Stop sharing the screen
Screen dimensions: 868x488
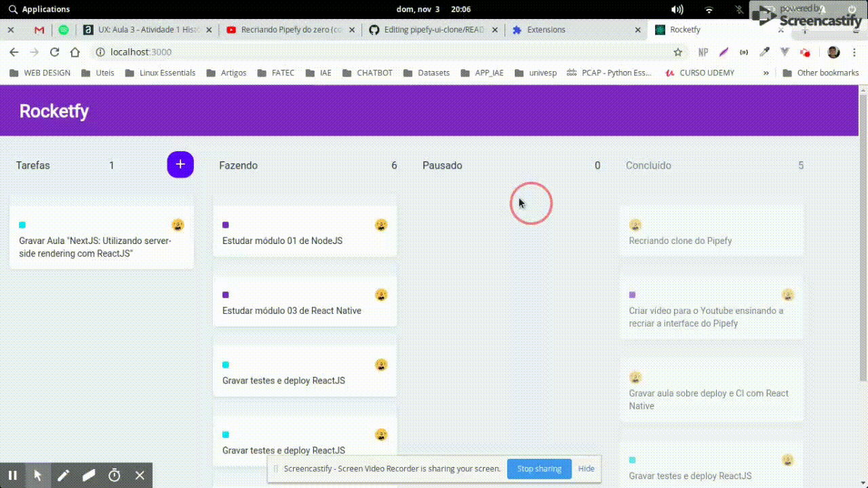[539, 468]
